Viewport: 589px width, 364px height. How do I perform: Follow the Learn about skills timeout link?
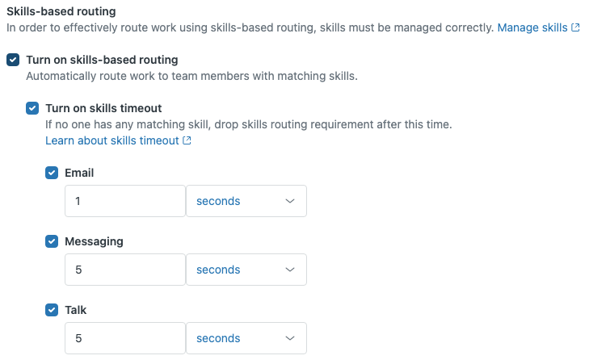pyautogui.click(x=111, y=140)
